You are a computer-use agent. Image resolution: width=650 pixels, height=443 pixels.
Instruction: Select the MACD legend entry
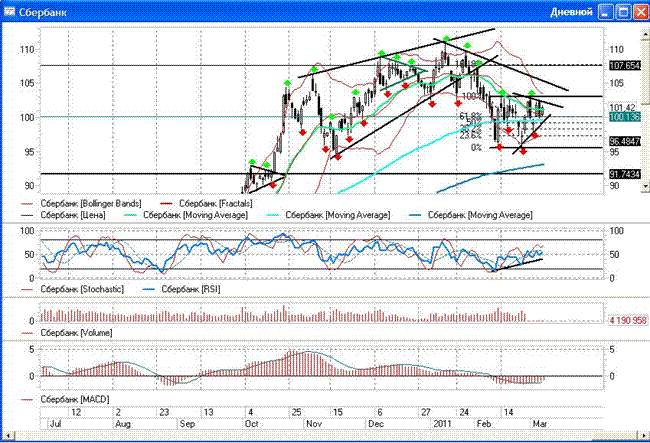(x=65, y=399)
